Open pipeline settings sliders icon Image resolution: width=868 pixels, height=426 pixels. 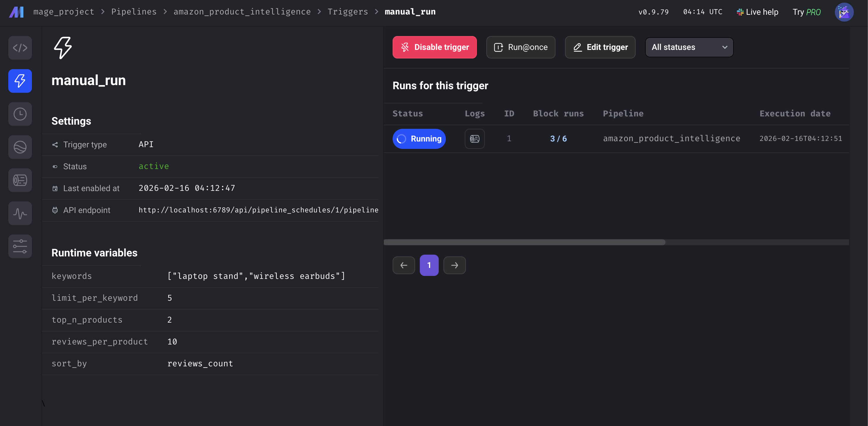[20, 246]
